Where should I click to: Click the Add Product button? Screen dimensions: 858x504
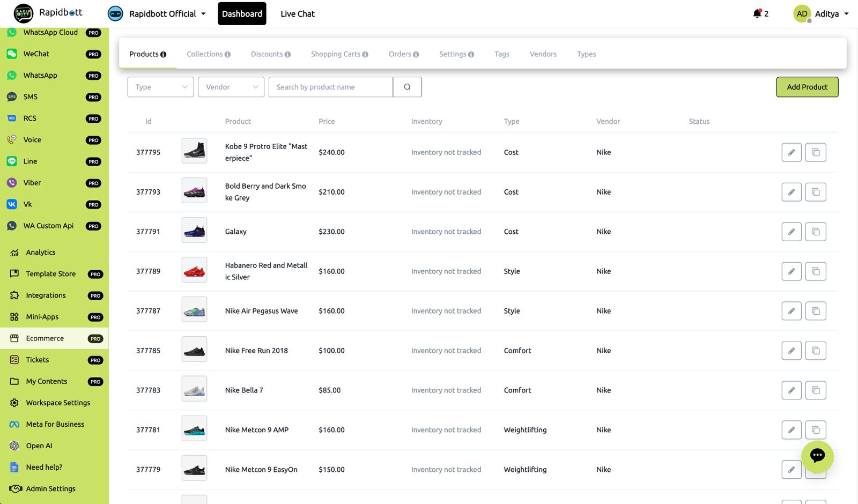[807, 87]
